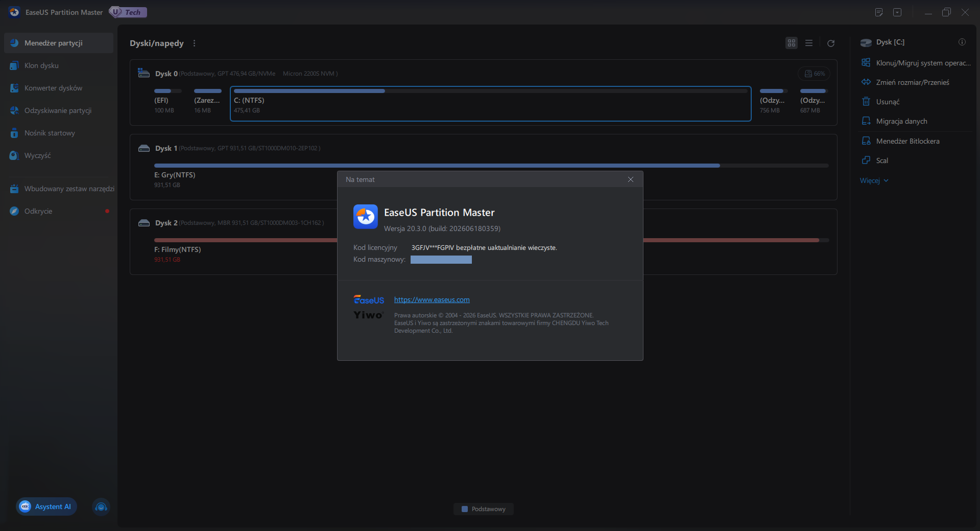Screen dimensions: 980x531
Task: Click the EaseUS brand logo in dialog
Action: 369,300
